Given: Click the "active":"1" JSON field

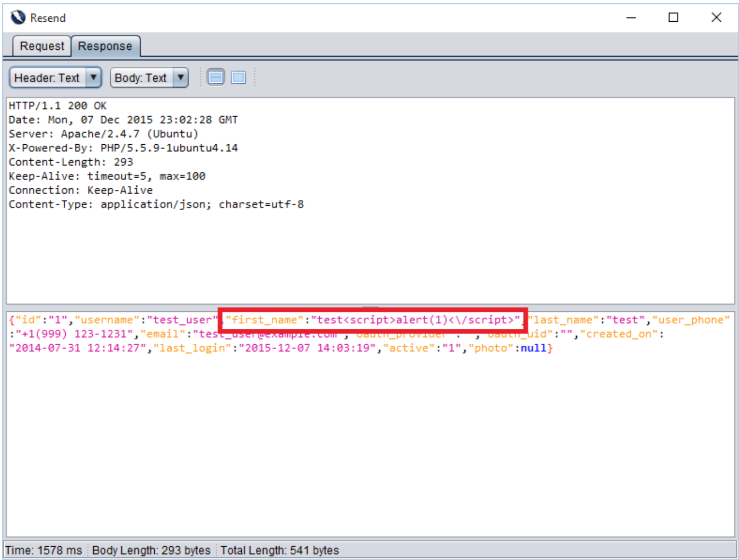Looking at the screenshot, I should [x=422, y=348].
